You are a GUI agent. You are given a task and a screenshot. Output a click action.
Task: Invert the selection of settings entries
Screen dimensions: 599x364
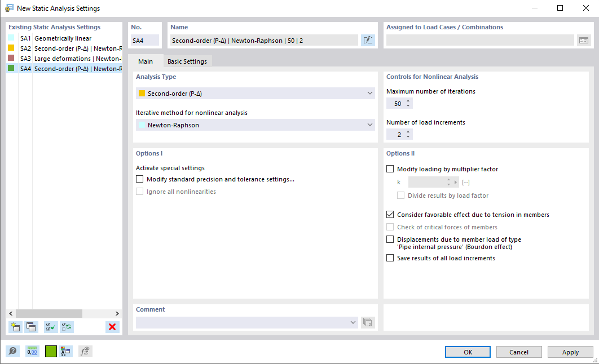click(x=67, y=327)
